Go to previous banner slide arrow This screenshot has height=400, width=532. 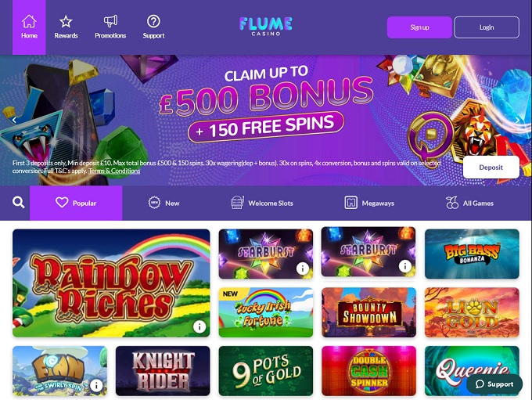(14, 120)
